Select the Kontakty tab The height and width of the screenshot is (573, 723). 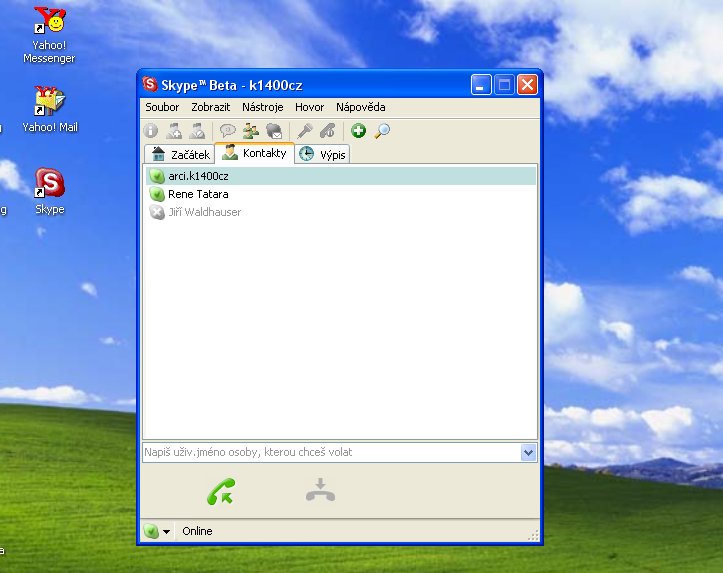(255, 153)
